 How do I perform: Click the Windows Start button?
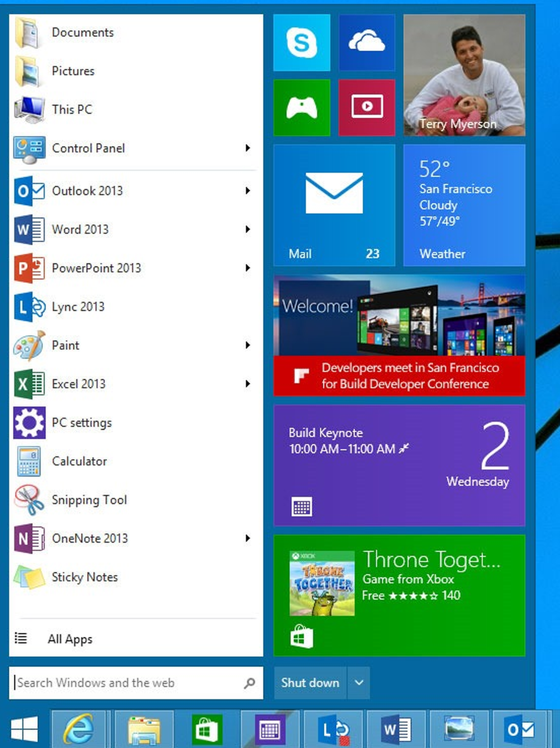click(x=24, y=729)
